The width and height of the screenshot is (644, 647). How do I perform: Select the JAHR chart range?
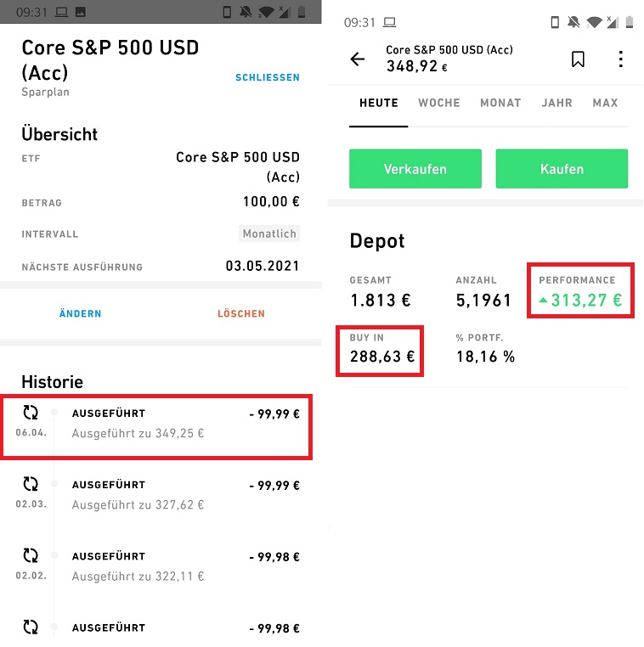[556, 103]
